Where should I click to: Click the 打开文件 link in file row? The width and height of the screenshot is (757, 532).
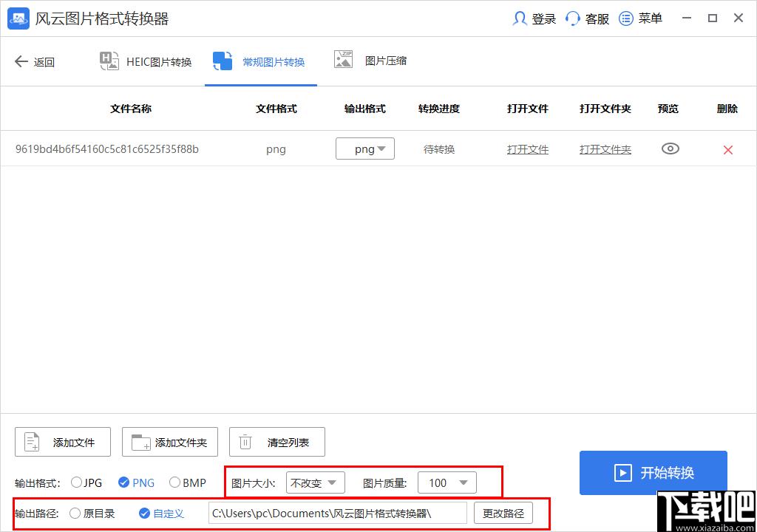tap(528, 149)
